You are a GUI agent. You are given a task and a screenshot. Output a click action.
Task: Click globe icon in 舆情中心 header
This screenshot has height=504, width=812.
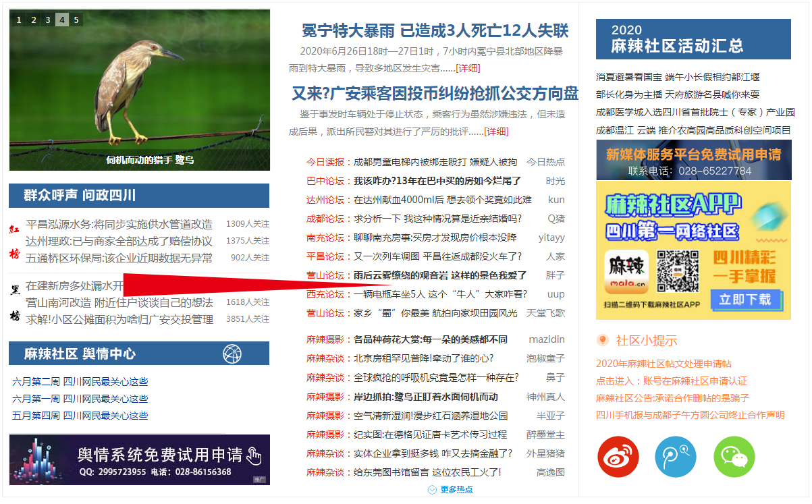[x=232, y=354]
